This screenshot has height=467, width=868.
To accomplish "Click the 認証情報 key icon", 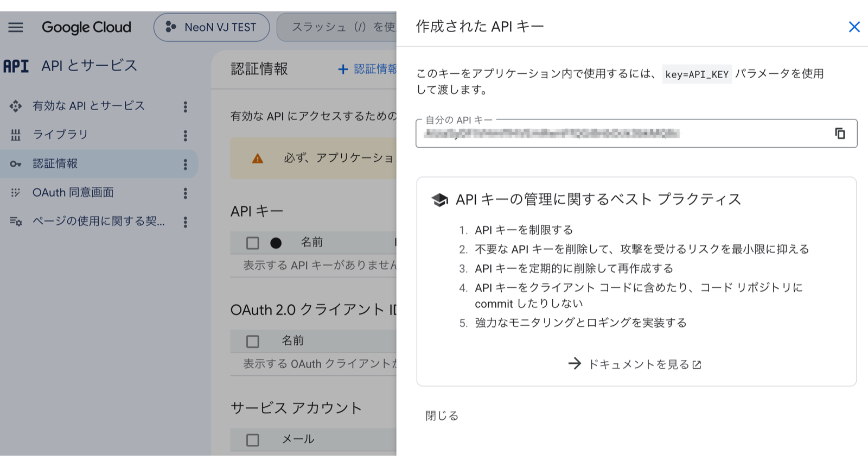I will tap(16, 163).
